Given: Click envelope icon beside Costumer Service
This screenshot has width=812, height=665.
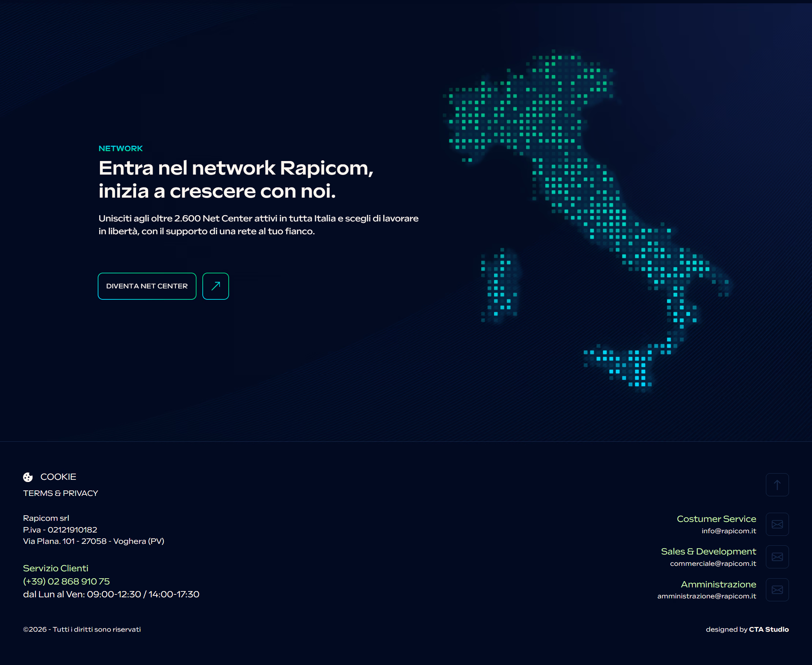Looking at the screenshot, I should pos(777,524).
